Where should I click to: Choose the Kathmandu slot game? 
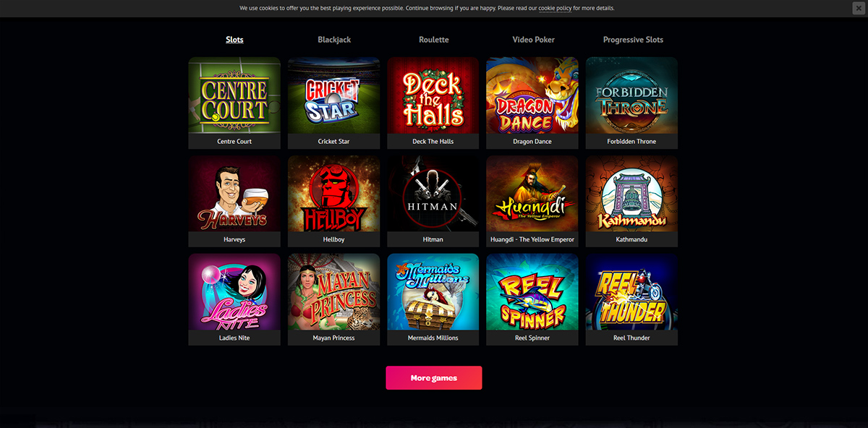(x=631, y=201)
